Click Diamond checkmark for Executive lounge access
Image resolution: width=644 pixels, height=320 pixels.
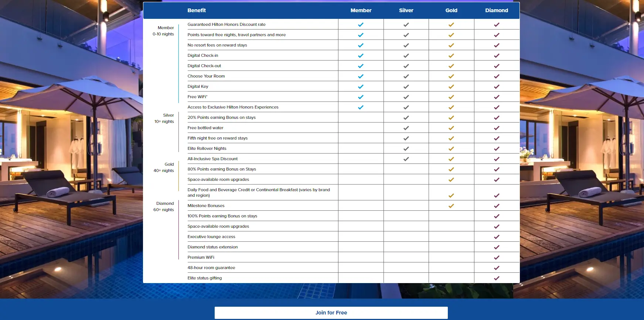[497, 237]
